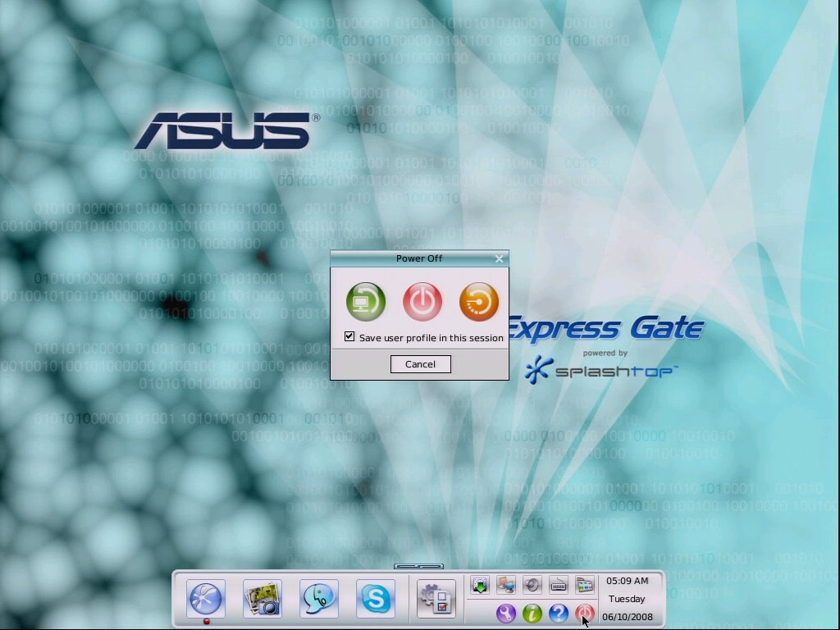Click the red power tray icon

click(585, 613)
